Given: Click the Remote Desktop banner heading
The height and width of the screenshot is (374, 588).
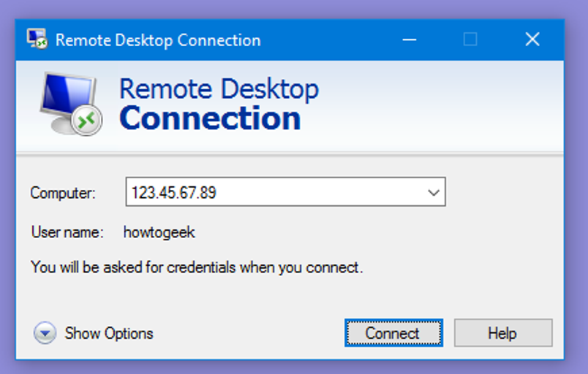Looking at the screenshot, I should (219, 89).
